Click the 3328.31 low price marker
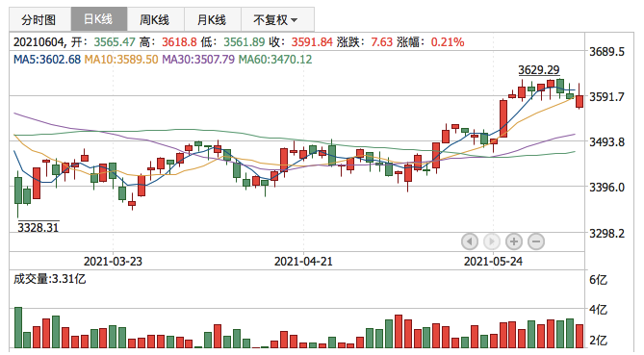Viewport: 644px width, 355px height. tap(39, 227)
